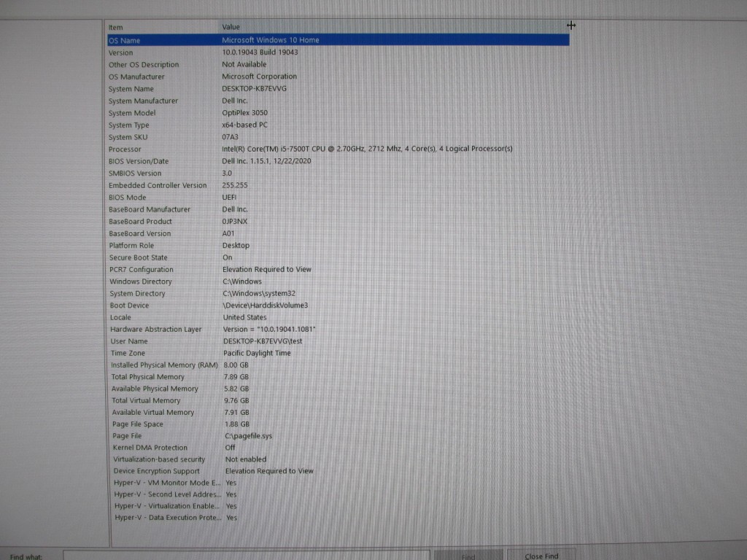
Task: Select the OS Manufacturer row
Action: pyautogui.click(x=136, y=76)
